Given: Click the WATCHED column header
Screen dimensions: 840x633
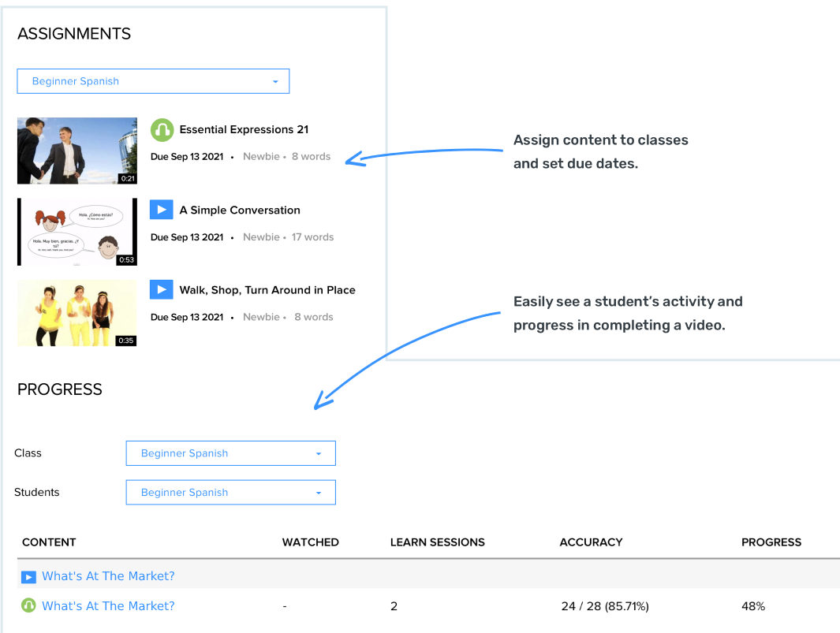Looking at the screenshot, I should [310, 542].
